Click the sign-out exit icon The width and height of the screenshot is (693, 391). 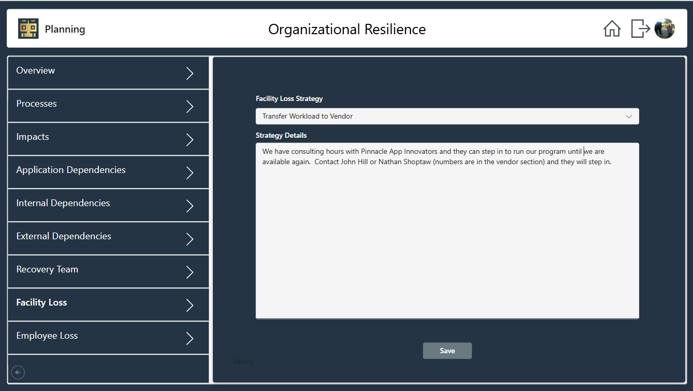pyautogui.click(x=640, y=29)
